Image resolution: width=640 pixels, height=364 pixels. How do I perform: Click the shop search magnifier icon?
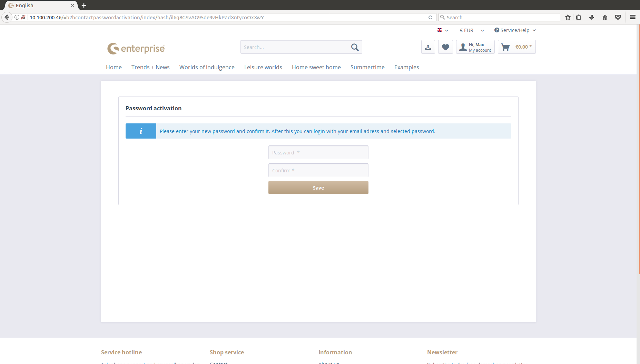[355, 47]
